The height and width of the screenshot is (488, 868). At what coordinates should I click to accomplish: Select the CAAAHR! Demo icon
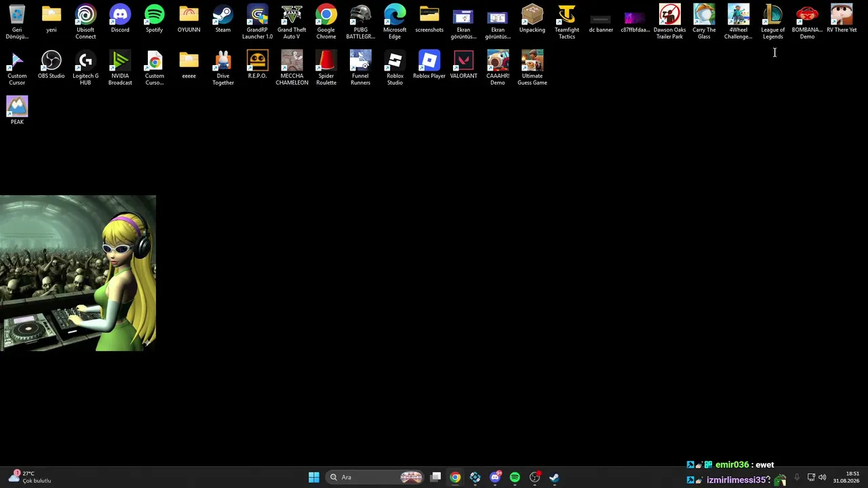tap(498, 68)
